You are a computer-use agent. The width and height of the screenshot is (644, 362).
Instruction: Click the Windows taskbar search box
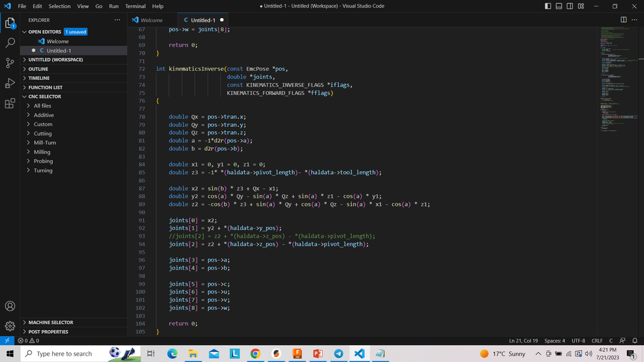click(x=63, y=354)
